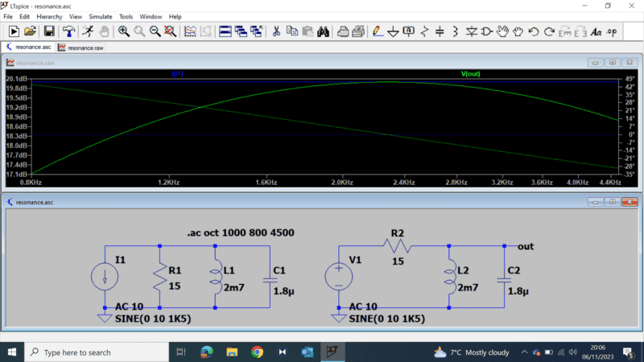Screen dimensions: 644x362
Task: Click the Paste clipboard icon
Action: [308, 31]
